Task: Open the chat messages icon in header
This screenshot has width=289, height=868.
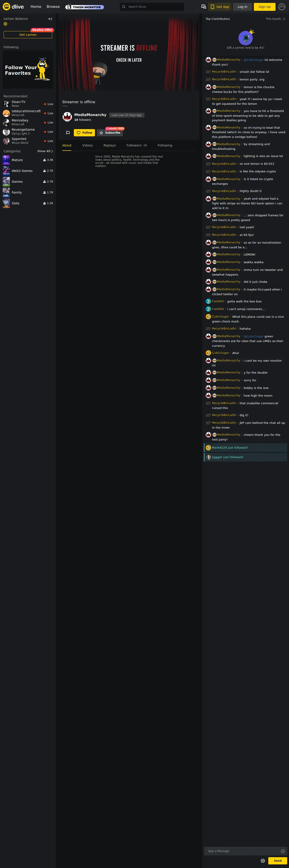Action: [x=203, y=7]
